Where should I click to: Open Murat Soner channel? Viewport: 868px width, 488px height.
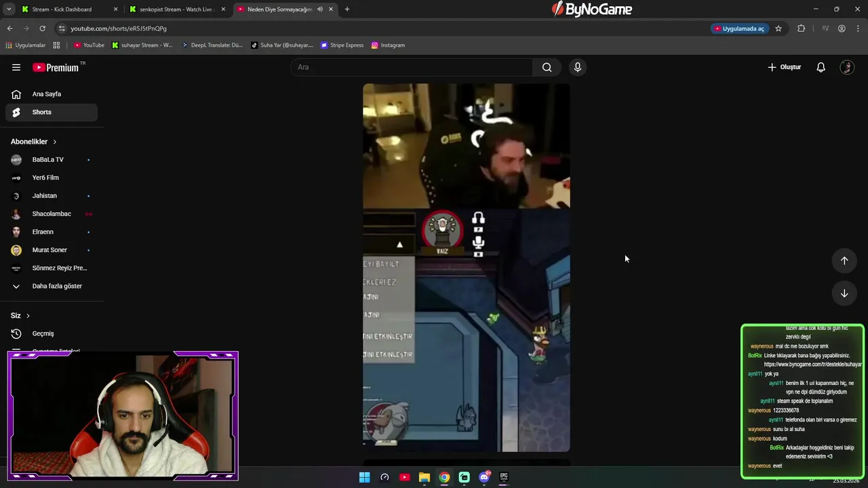pyautogui.click(x=52, y=250)
